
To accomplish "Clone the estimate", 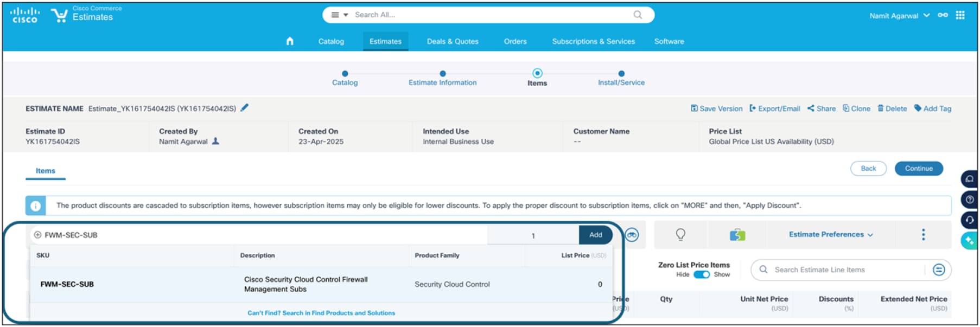I will pos(856,108).
